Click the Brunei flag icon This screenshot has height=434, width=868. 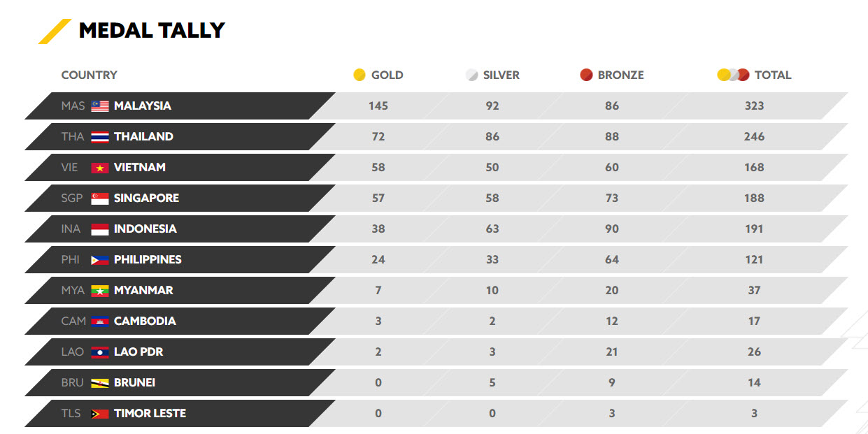tap(100, 383)
